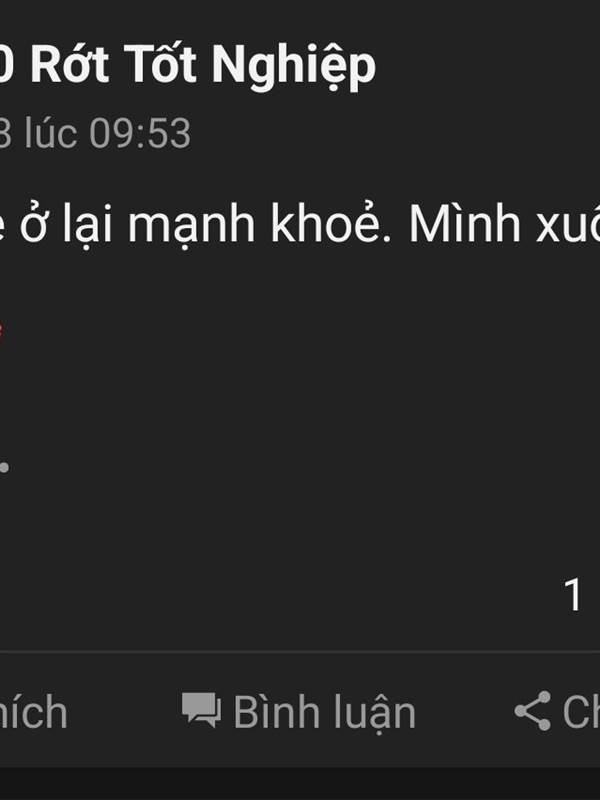Tap the share icon with connected dots

tap(533, 711)
